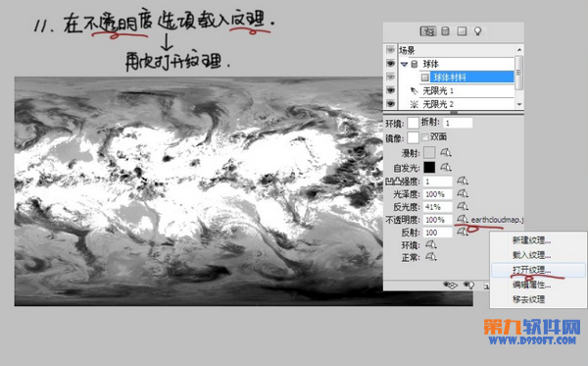Click the black 自发光 color swatch
The width and height of the screenshot is (588, 366).
pos(429,167)
